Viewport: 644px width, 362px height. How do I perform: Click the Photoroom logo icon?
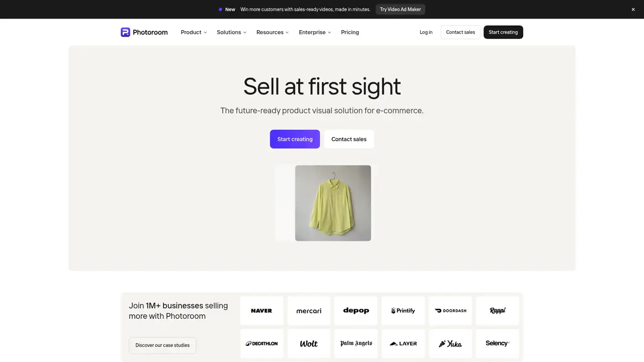tap(125, 32)
